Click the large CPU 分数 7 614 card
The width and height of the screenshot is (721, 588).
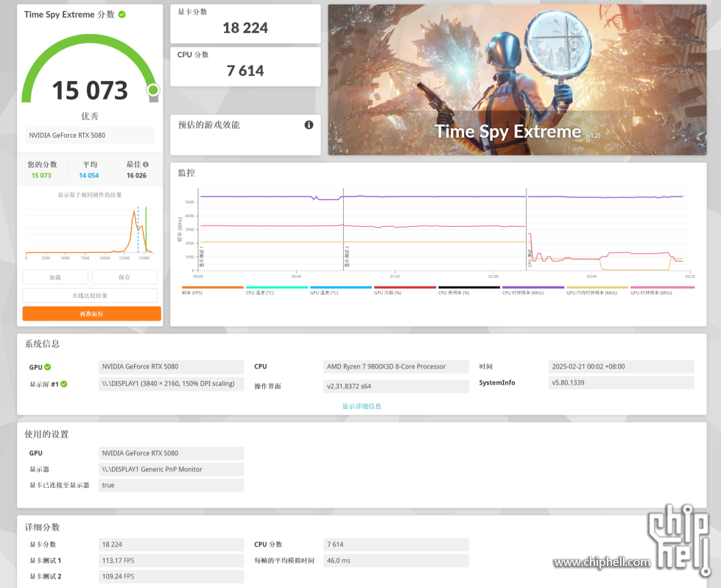tap(245, 67)
